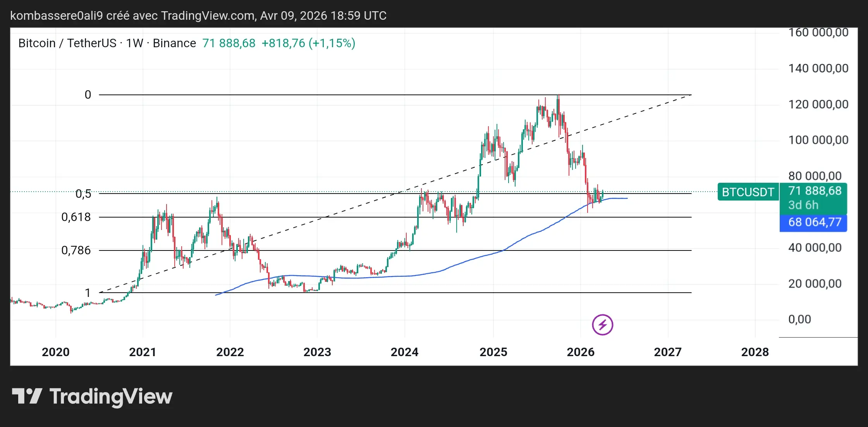Click the 20 000,00 price axis label

tap(815, 284)
